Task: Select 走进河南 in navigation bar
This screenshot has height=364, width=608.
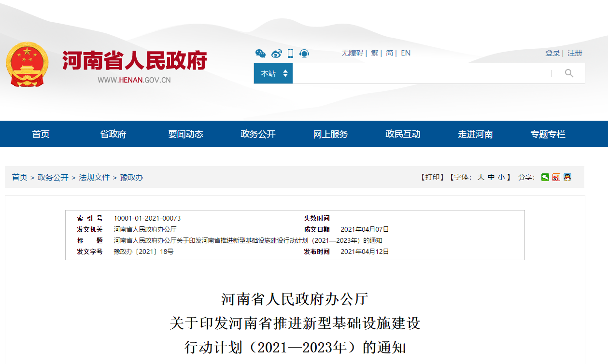Action: (x=475, y=134)
